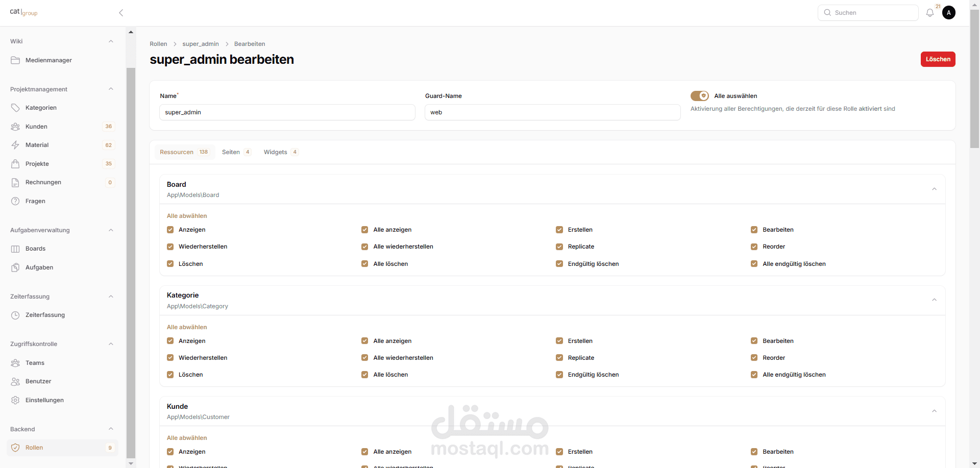This screenshot has width=980, height=468.
Task: Click the Benutzer users icon
Action: point(15,381)
